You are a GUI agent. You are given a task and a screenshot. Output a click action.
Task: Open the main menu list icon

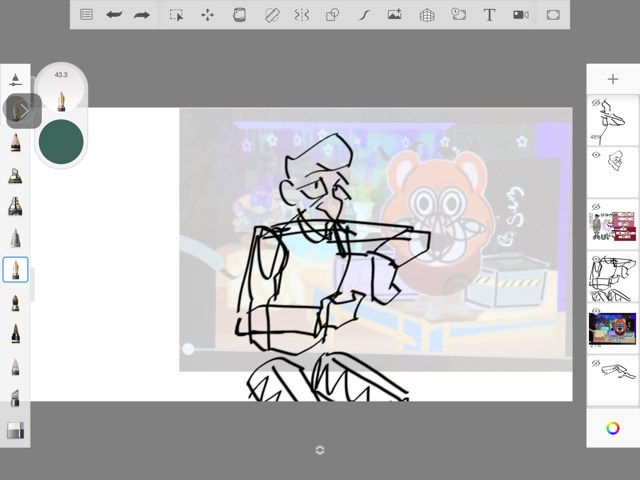point(87,15)
